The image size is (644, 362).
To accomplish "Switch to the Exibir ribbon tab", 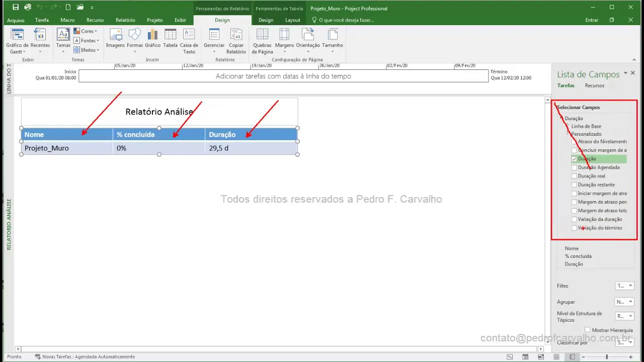I will [180, 20].
